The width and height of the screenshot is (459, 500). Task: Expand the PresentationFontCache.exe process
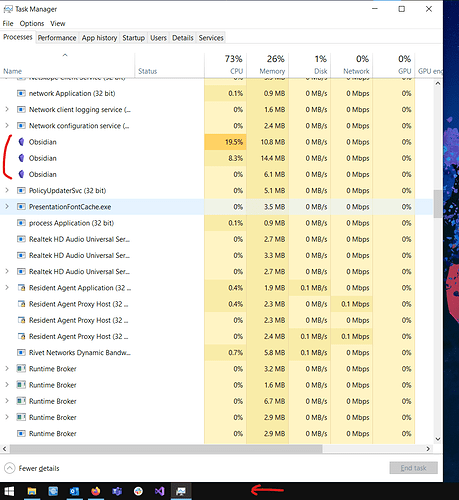pyautogui.click(x=7, y=207)
